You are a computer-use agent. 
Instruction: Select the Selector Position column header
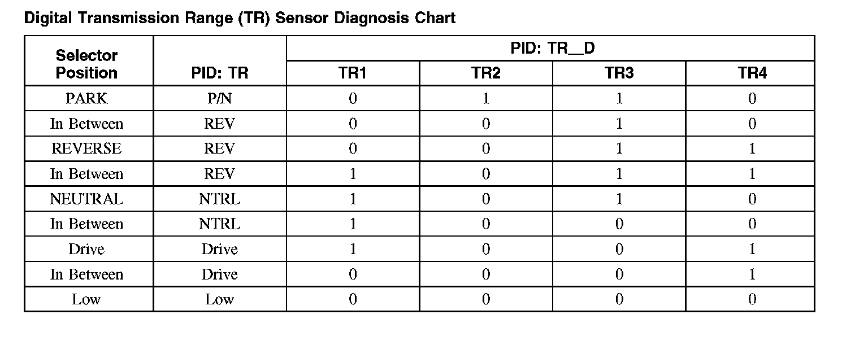click(x=86, y=64)
